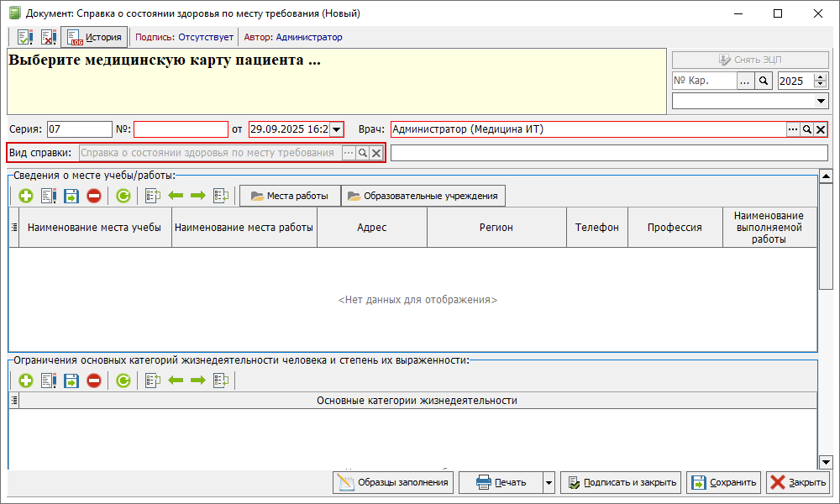Open the date dropdown next to 29.09.2025
Viewport: 840px width, 504px height.
click(336, 129)
